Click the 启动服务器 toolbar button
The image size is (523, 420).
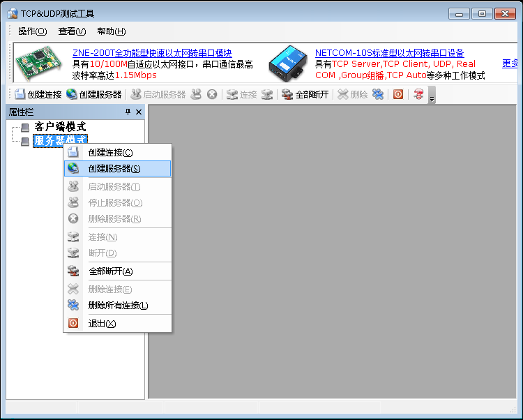click(x=158, y=94)
